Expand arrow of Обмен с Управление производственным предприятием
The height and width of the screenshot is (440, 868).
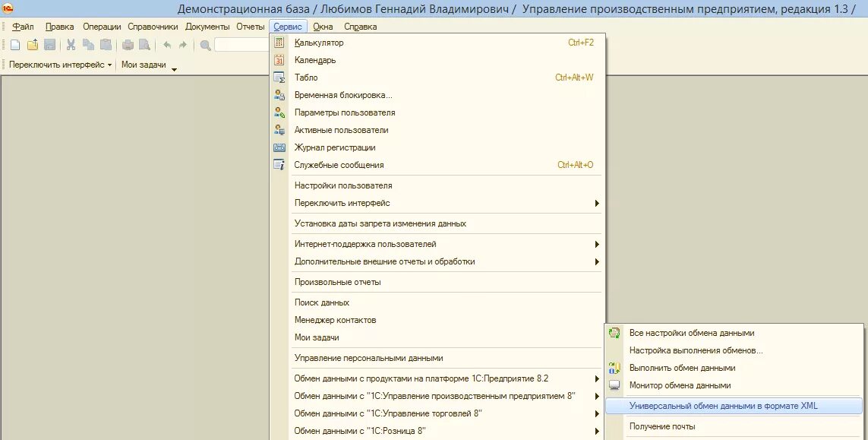coord(597,396)
